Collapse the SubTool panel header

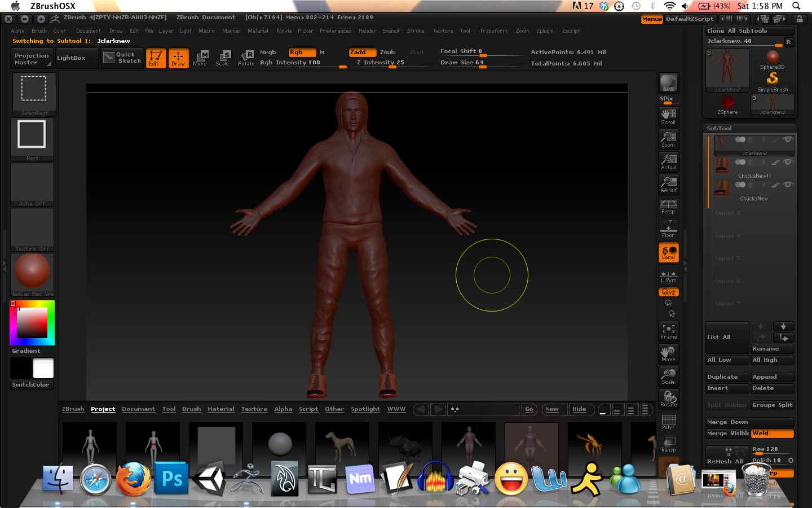coord(720,128)
